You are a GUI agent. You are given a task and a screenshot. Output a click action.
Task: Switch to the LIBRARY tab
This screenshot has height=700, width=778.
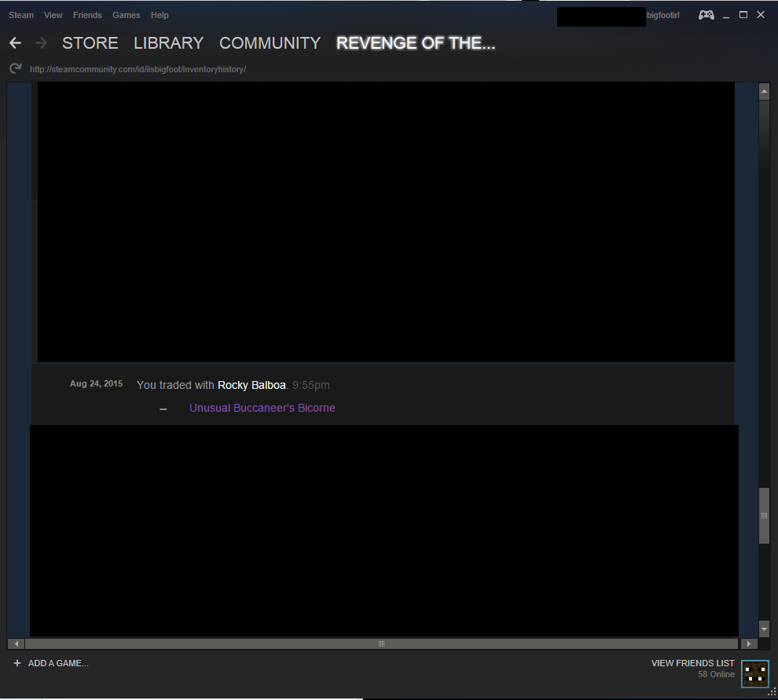169,43
